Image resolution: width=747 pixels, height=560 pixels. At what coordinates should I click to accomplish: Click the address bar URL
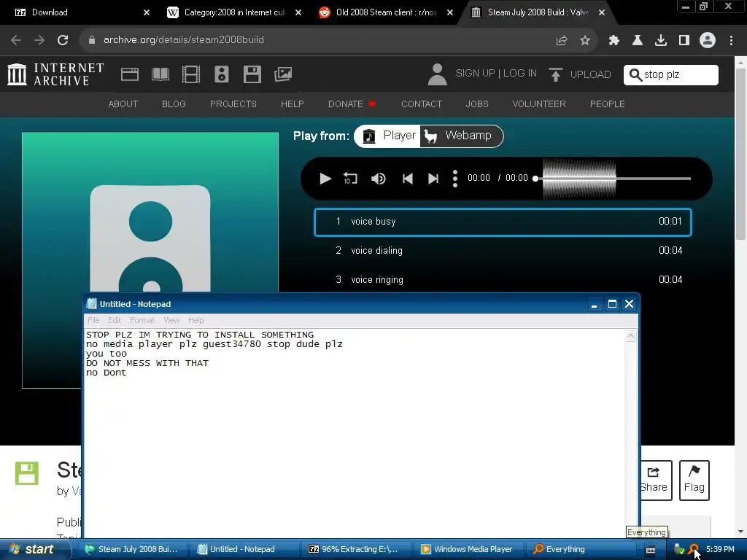[183, 39]
